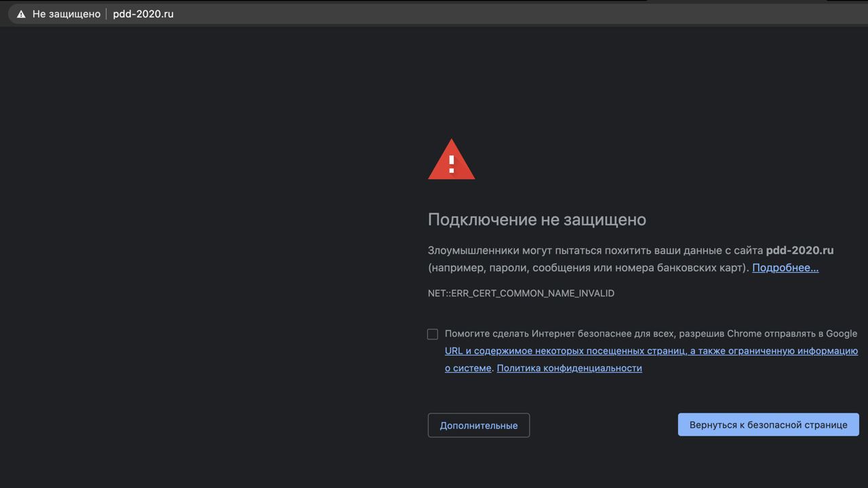This screenshot has height=488, width=868.
Task: Click the not-secure warning icon in address bar
Action: (21, 14)
